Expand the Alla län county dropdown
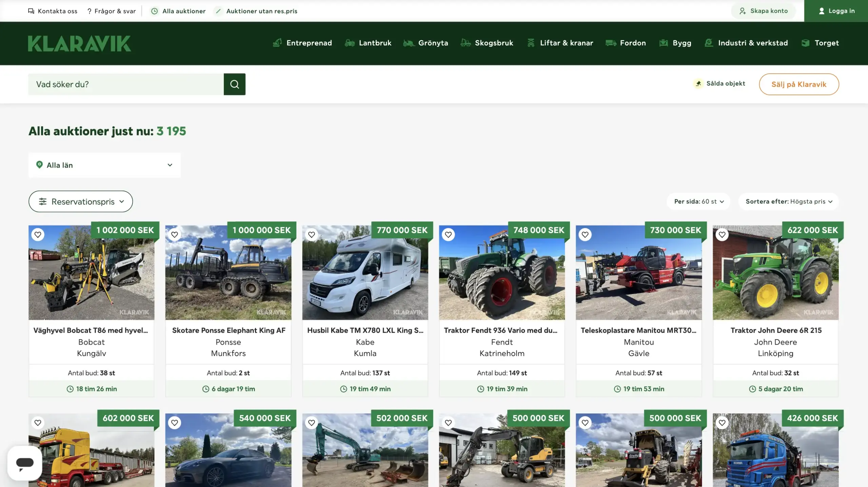Screen dimensions: 868x487 tap(104, 165)
